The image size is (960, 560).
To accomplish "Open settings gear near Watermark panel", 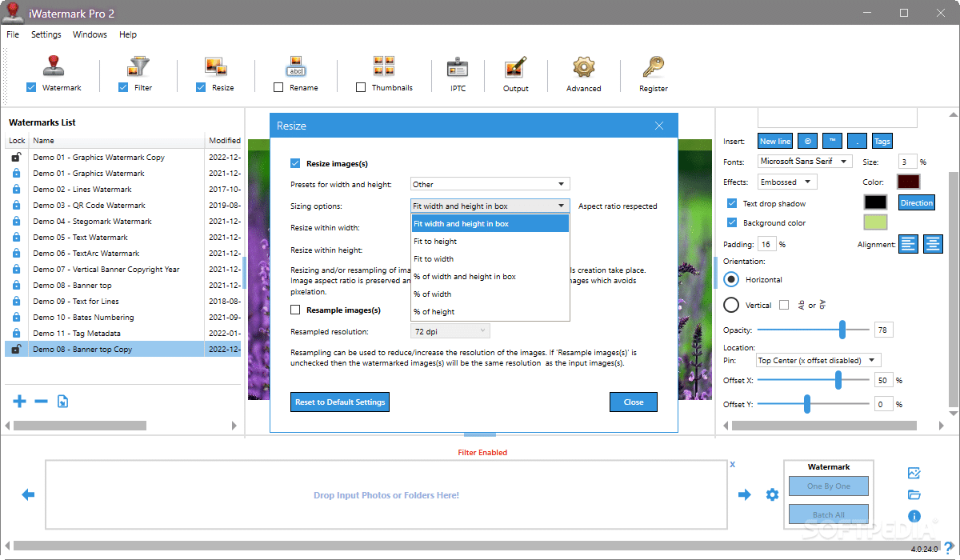I will click(772, 495).
